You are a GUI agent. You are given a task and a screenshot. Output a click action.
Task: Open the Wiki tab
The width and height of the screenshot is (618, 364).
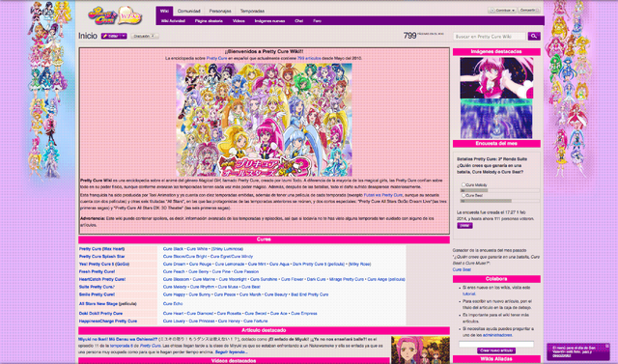(164, 11)
